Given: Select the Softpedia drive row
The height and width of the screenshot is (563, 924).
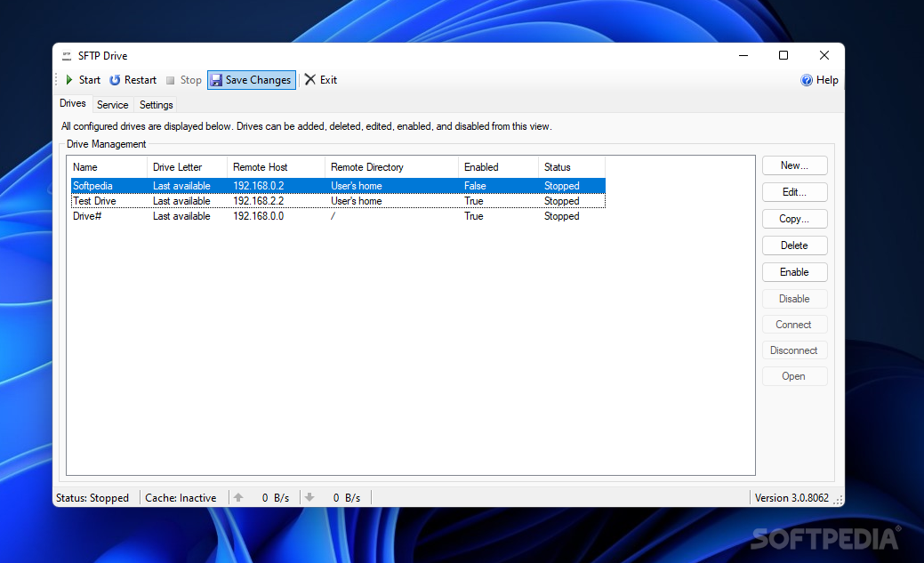Looking at the screenshot, I should (338, 186).
